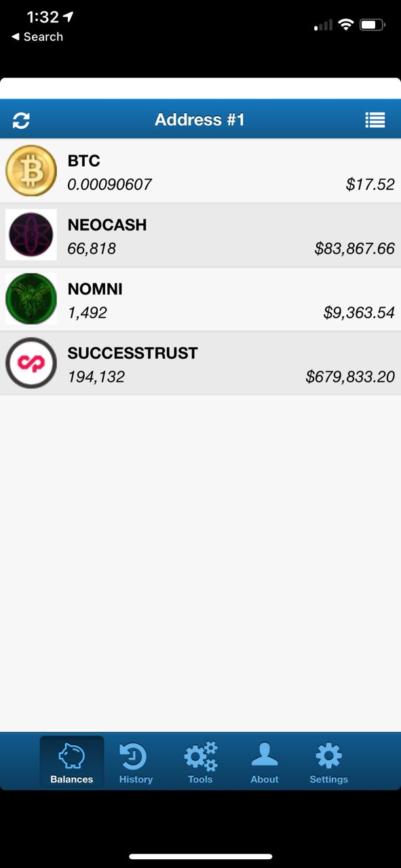Tap the SUCCESSTRUST $679,833.20 value
This screenshot has height=868, width=401.
tap(350, 377)
